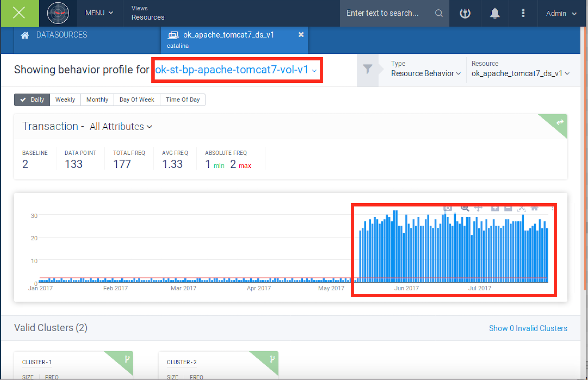This screenshot has width=588, height=380.
Task: Open the DATASOURCES tab
Action: 61,35
